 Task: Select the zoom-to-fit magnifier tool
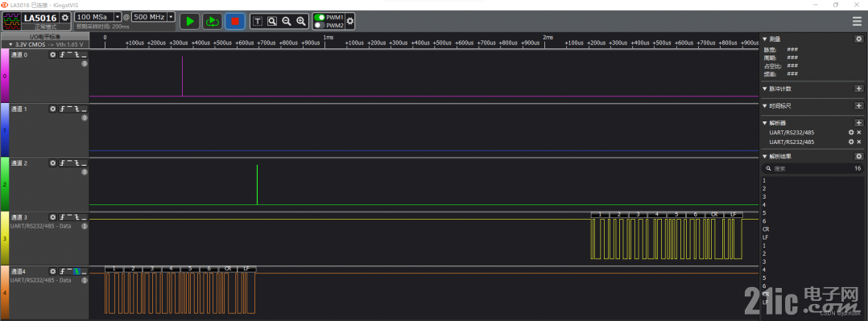pos(272,21)
